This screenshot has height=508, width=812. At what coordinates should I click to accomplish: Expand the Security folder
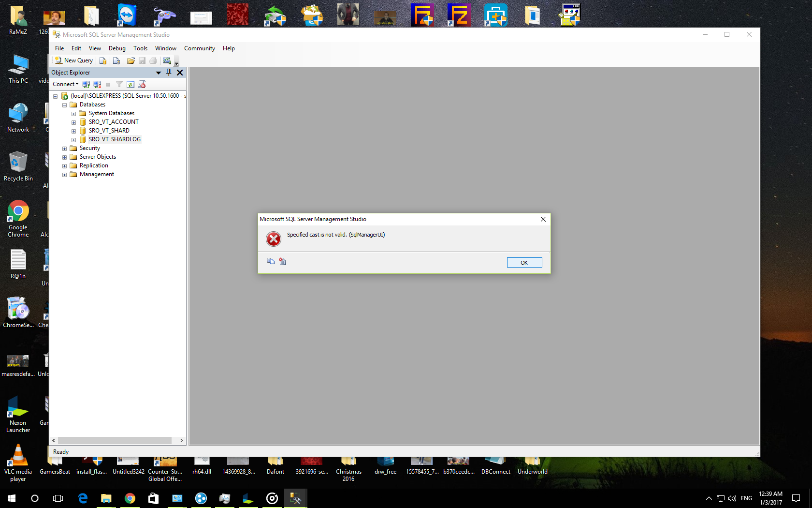tap(64, 149)
